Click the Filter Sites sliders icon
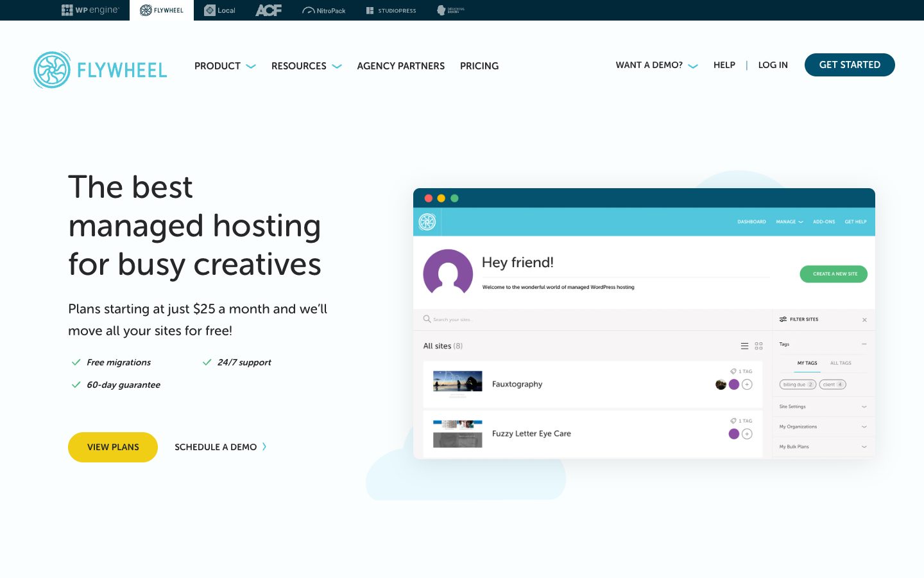Image resolution: width=924 pixels, height=578 pixels. (783, 319)
